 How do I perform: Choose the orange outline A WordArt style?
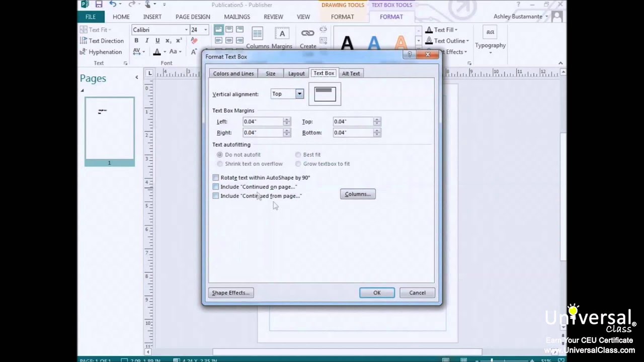tap(400, 43)
